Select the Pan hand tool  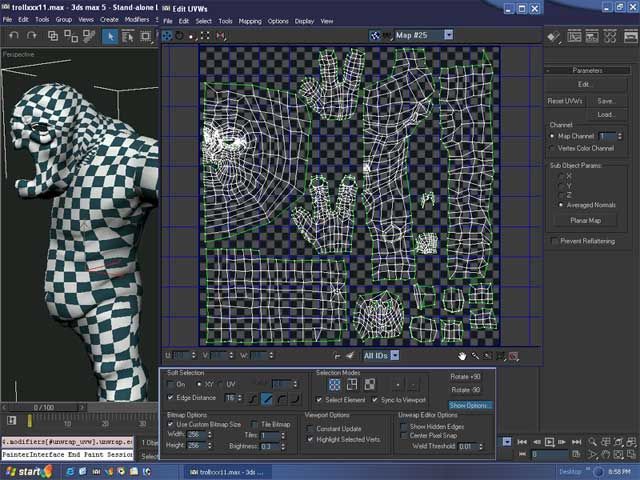tap(462, 355)
